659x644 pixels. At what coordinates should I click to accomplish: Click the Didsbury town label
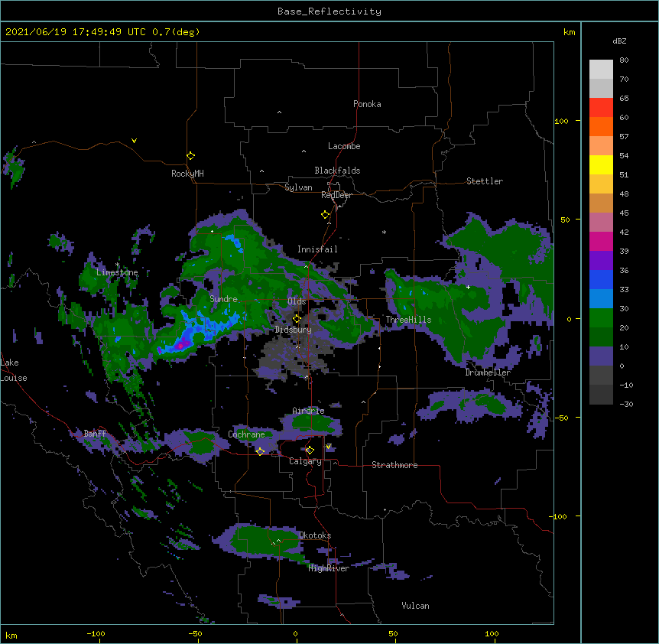click(x=294, y=330)
